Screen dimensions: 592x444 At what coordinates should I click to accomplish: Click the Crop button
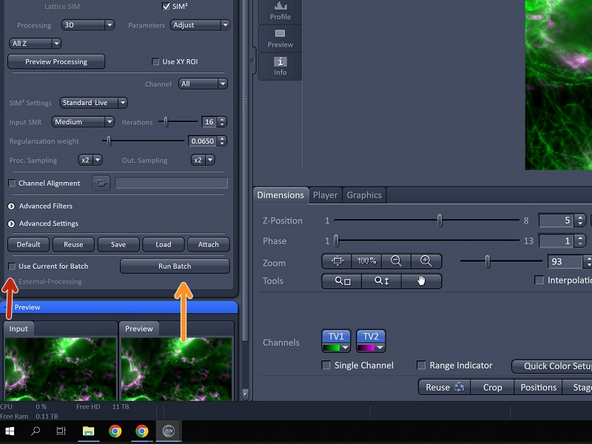492,387
